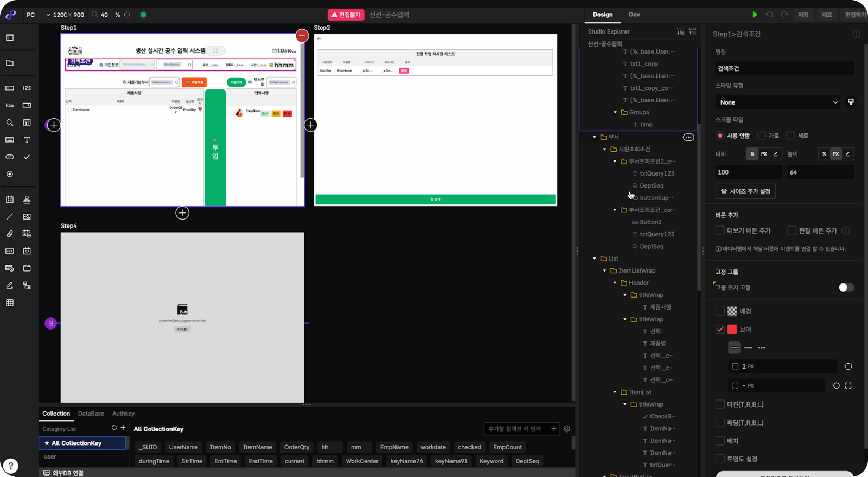The height and width of the screenshot is (477, 868).
Task: Open the DataBase tab
Action: 91,414
